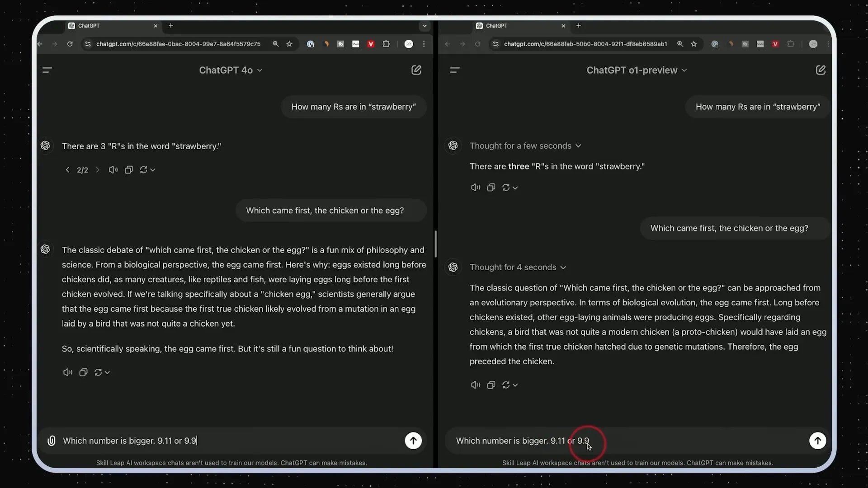Image resolution: width=868 pixels, height=488 pixels.
Task: Copy the left chicken-or-egg response
Action: pos(83,372)
